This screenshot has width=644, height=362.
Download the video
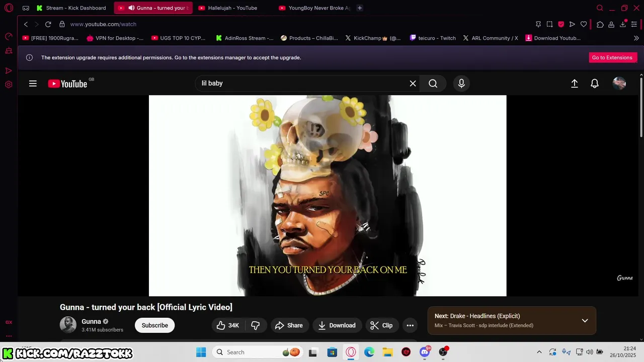click(x=337, y=325)
